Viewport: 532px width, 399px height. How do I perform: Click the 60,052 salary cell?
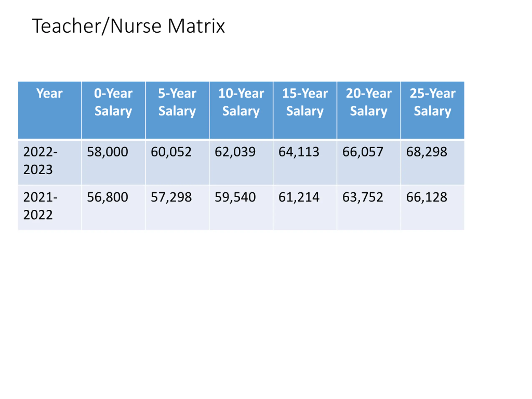(x=177, y=163)
